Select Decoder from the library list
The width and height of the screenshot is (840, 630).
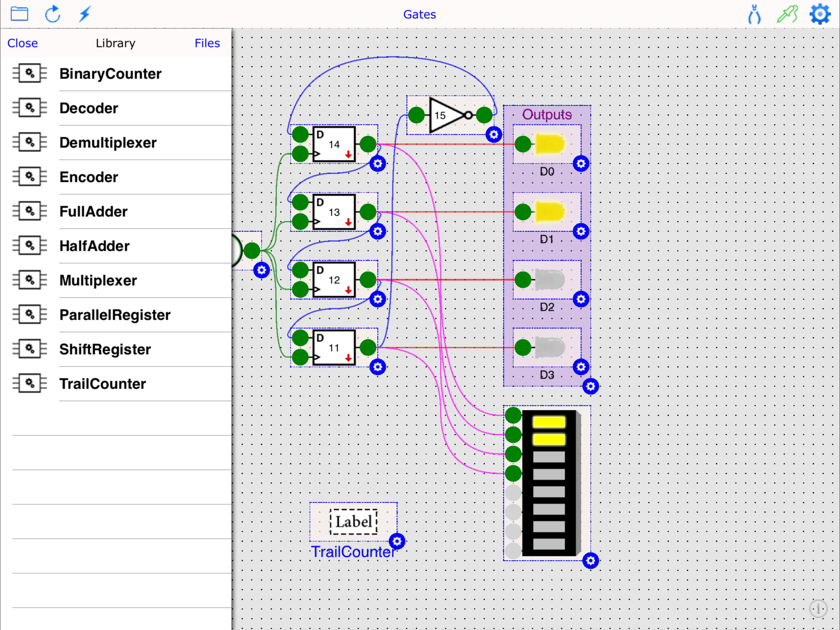point(89,108)
